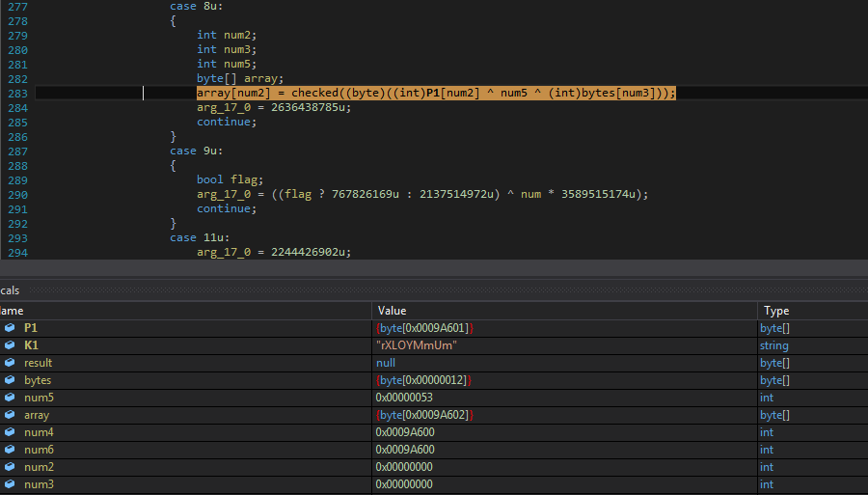Click the Value column header
Screen dimensions: 868x495
(393, 311)
